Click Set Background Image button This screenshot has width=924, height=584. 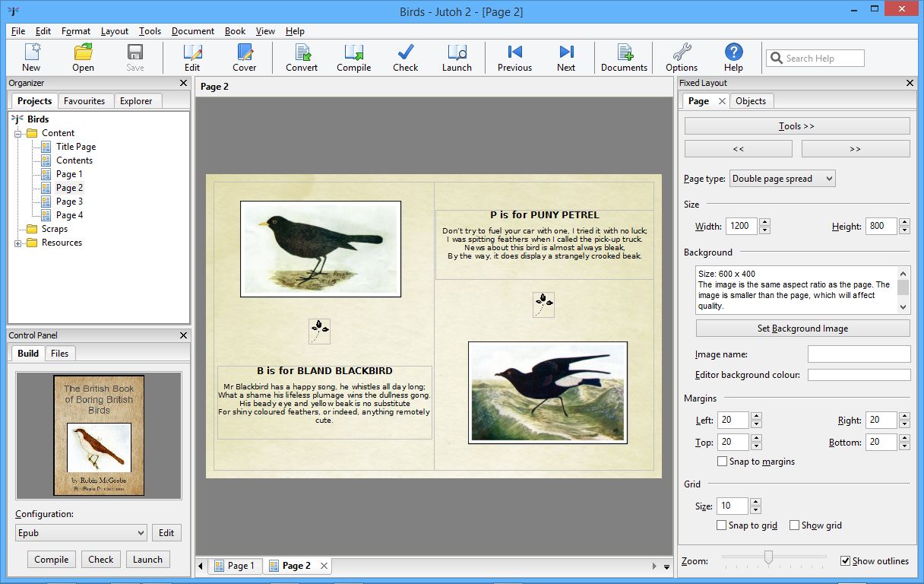[802, 328]
